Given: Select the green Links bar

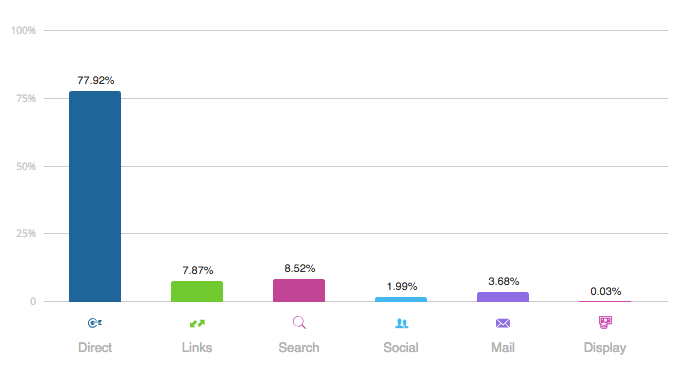Looking at the screenshot, I should (197, 291).
